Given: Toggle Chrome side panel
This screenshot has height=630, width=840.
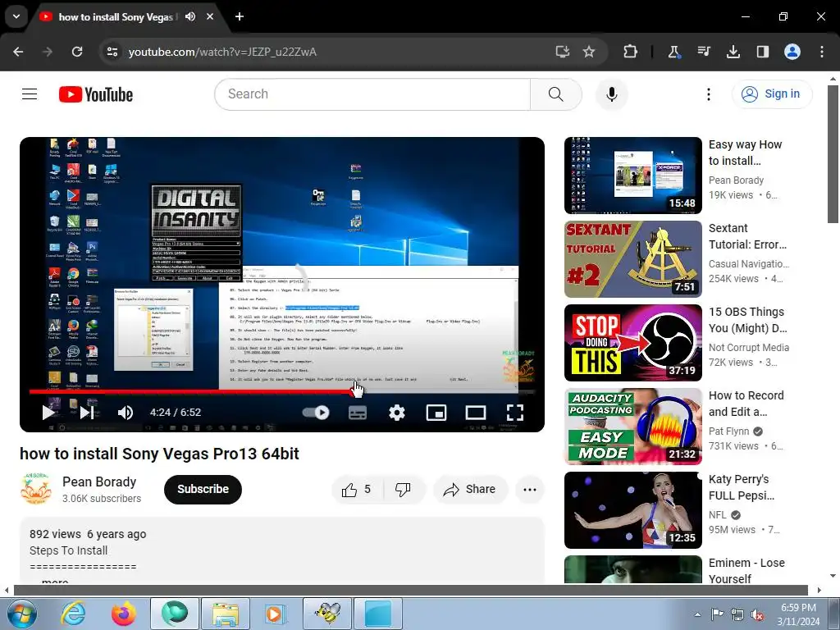Looking at the screenshot, I should click(x=762, y=52).
